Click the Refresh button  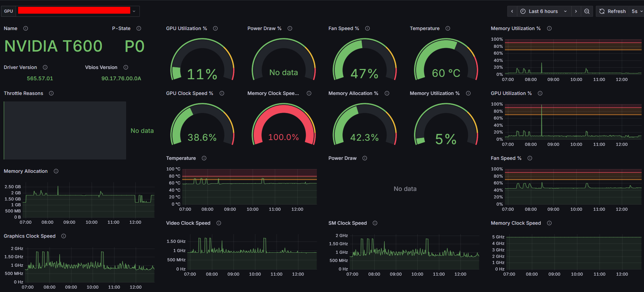[613, 11]
